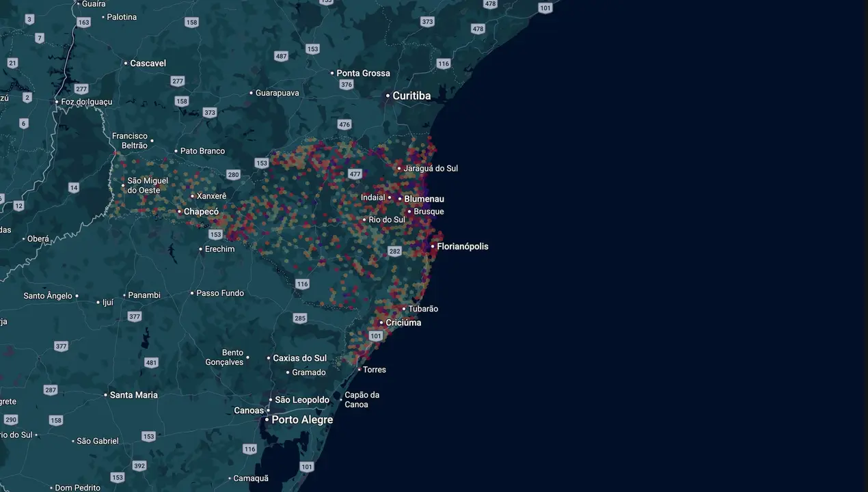This screenshot has width=868, height=492.
Task: Click the highway 476 shield
Action: 344,124
